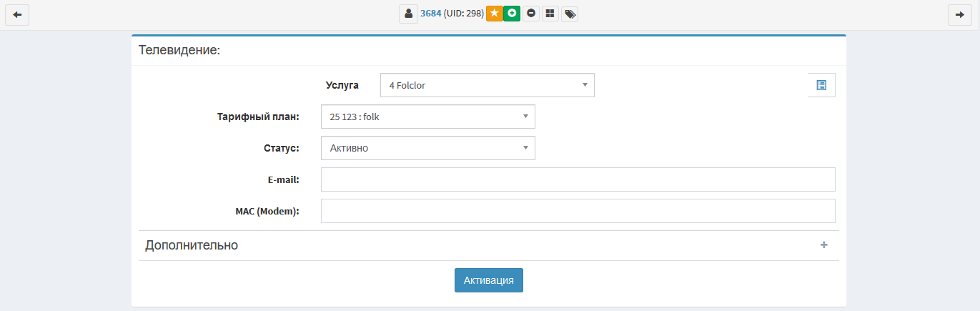Expand the Дополнительно section
Screen dimensions: 980x311
pos(192,245)
